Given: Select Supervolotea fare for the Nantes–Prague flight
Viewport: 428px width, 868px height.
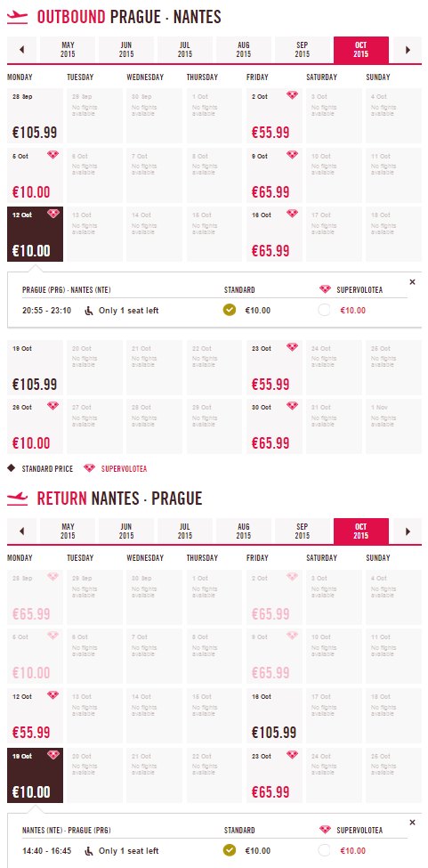Looking at the screenshot, I should click(324, 850).
